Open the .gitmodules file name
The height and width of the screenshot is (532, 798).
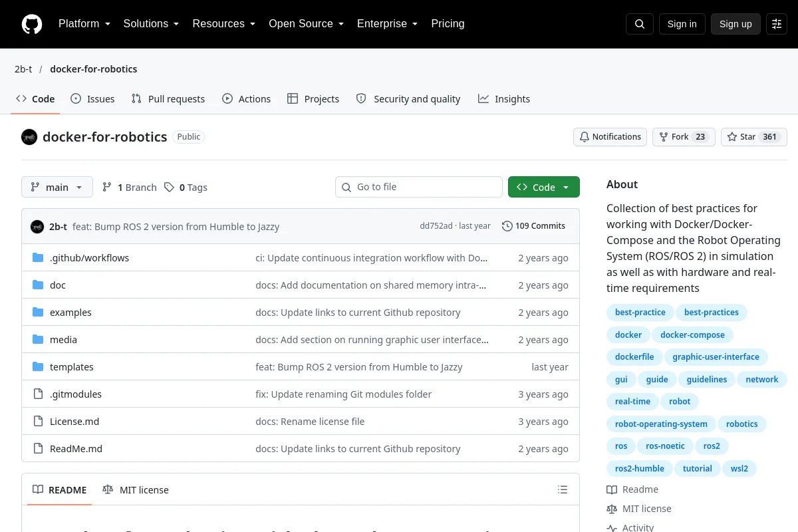[76, 394]
